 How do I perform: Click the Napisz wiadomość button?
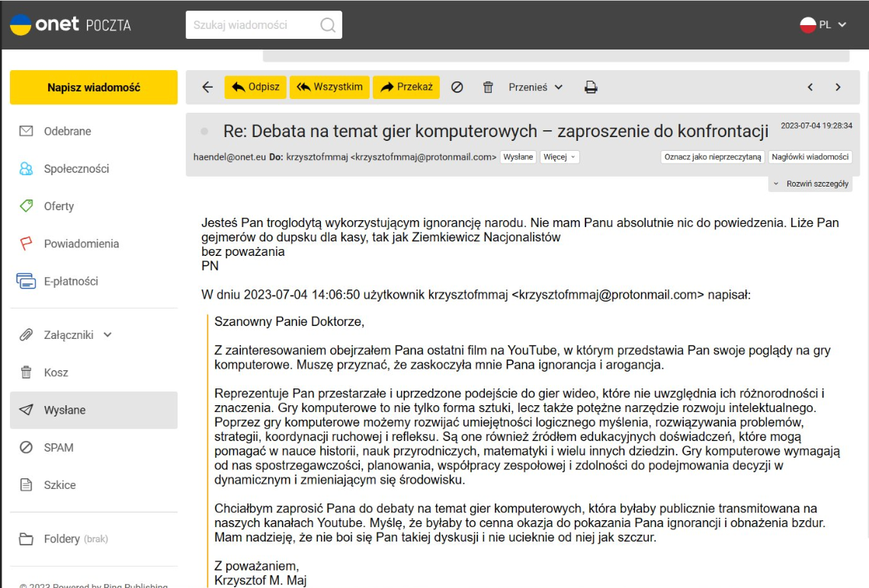point(94,88)
